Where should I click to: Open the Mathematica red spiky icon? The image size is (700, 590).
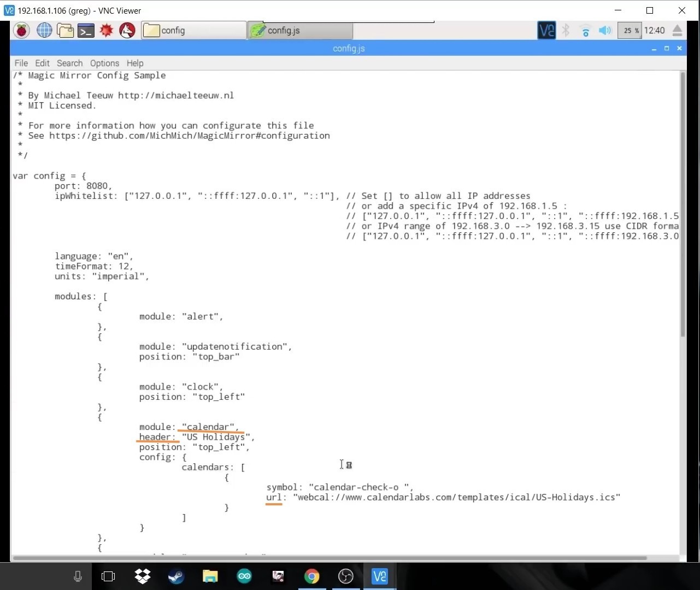coord(107,31)
